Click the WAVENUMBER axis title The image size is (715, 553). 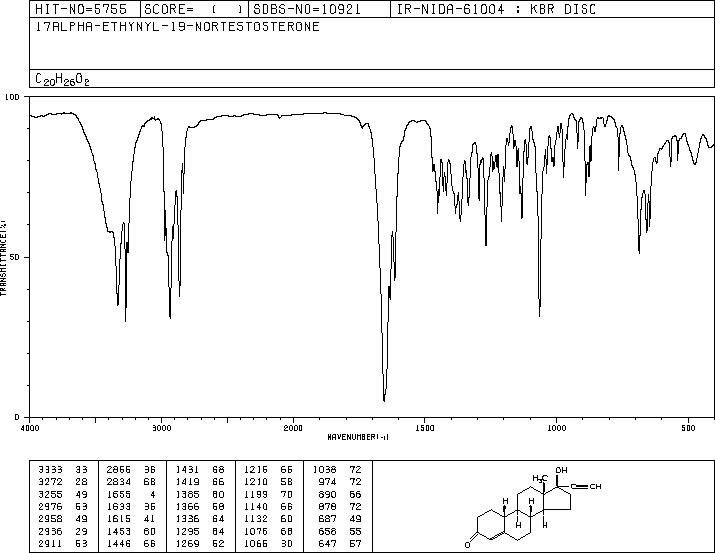[358, 437]
